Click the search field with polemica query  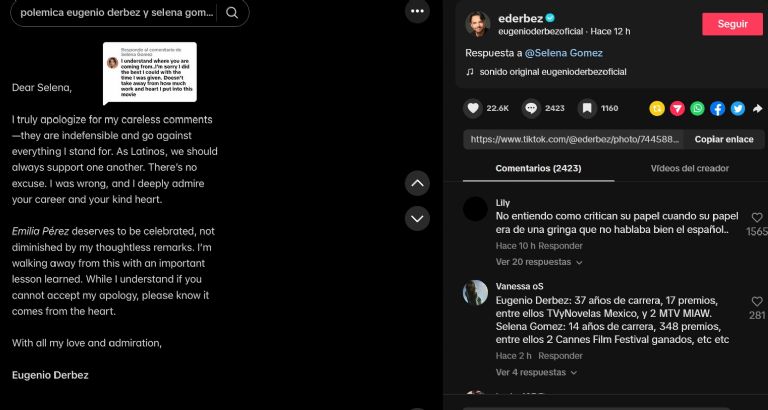(x=117, y=13)
